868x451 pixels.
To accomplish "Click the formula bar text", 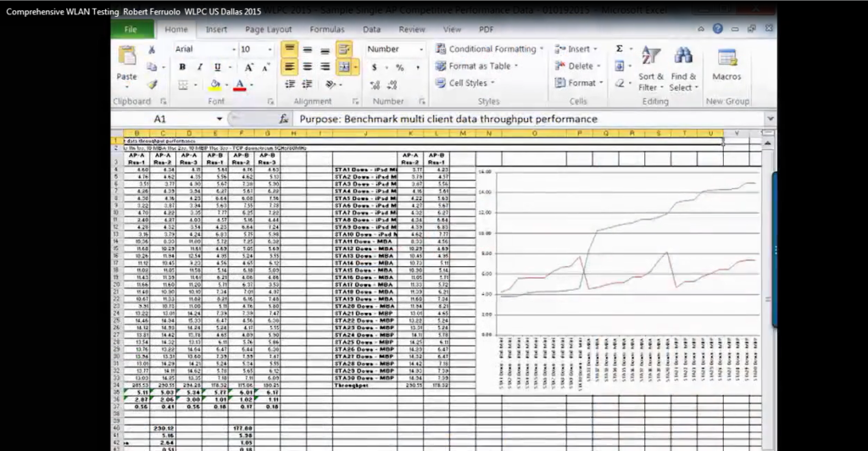I will click(x=448, y=119).
